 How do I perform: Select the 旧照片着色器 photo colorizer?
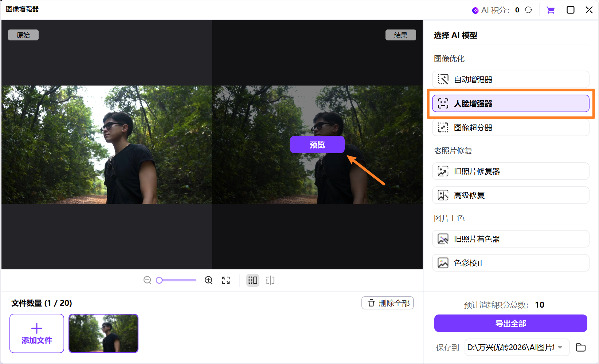point(510,239)
